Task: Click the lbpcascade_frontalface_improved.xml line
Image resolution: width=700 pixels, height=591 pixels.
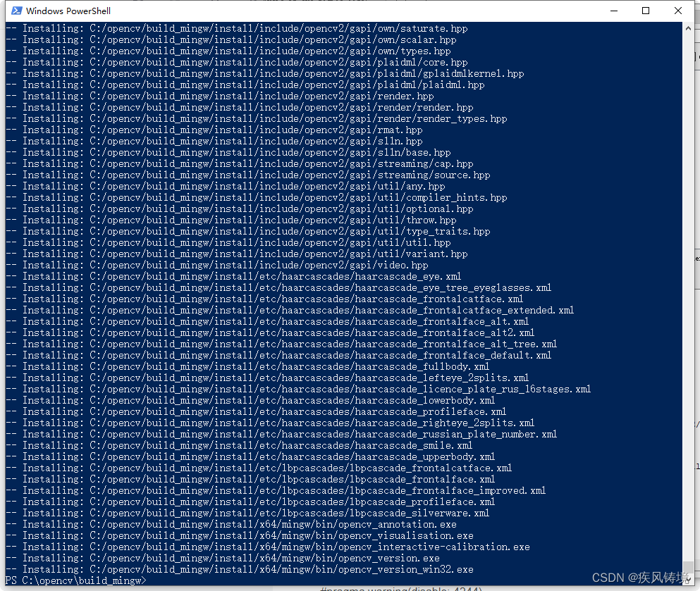Action: coord(276,491)
